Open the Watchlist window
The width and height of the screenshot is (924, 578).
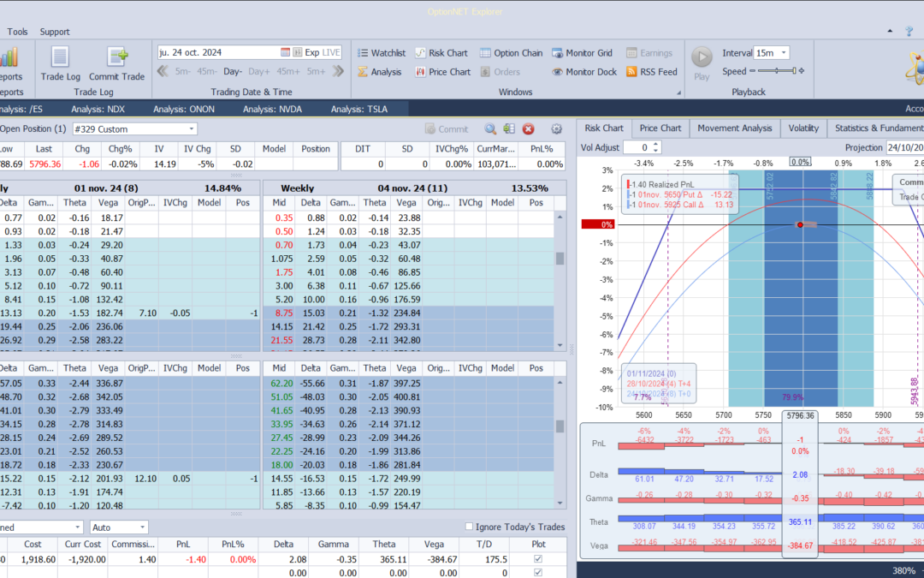[x=382, y=53]
